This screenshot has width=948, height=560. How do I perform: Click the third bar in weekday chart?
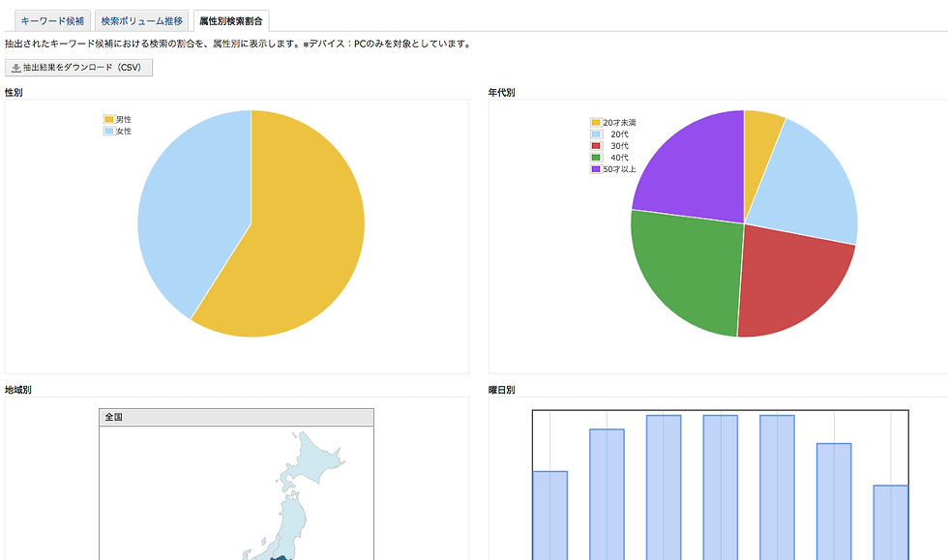tap(664, 487)
